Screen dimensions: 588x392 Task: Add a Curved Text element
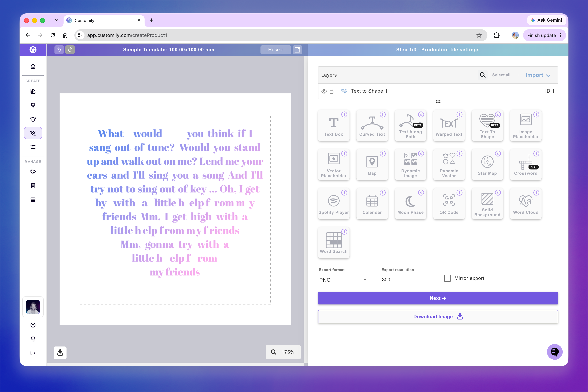click(x=372, y=126)
